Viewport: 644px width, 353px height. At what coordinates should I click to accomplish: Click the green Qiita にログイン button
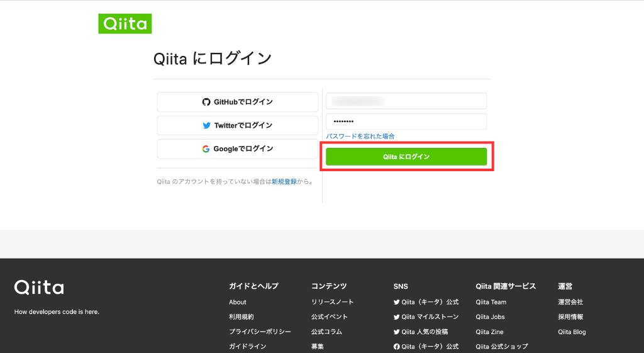(x=406, y=157)
